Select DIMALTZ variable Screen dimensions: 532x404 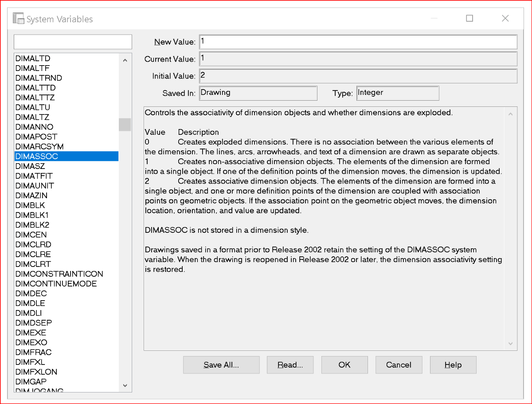pos(66,117)
